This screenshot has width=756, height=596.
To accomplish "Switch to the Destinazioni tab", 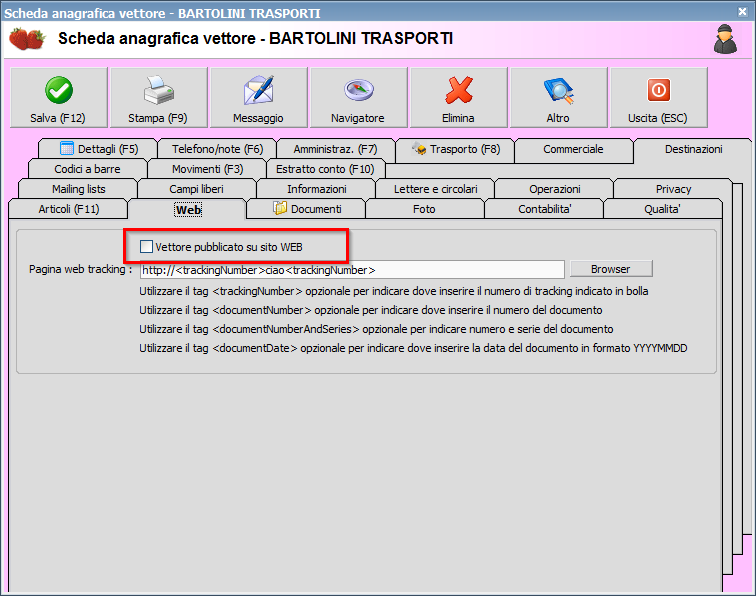I will pyautogui.click(x=693, y=149).
